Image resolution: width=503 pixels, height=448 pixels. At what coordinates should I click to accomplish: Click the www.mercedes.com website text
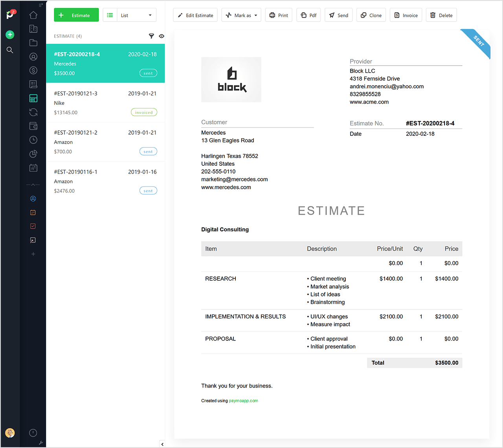[x=226, y=187]
